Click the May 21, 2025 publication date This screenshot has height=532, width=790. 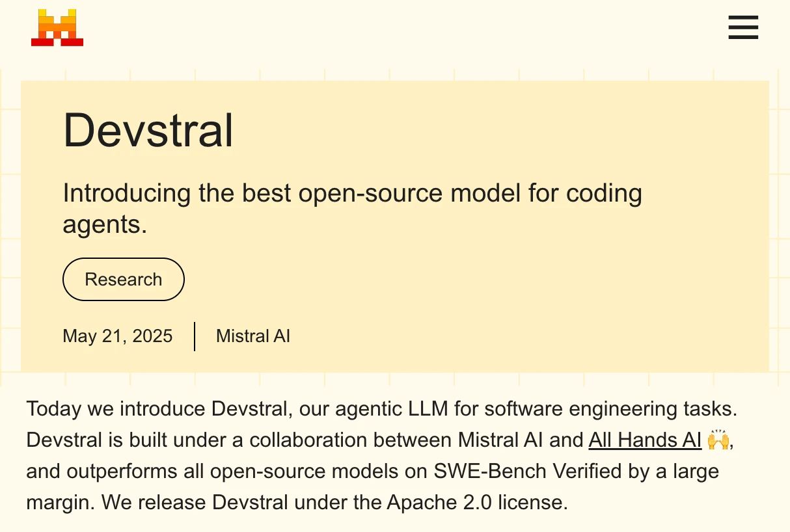[x=118, y=336]
